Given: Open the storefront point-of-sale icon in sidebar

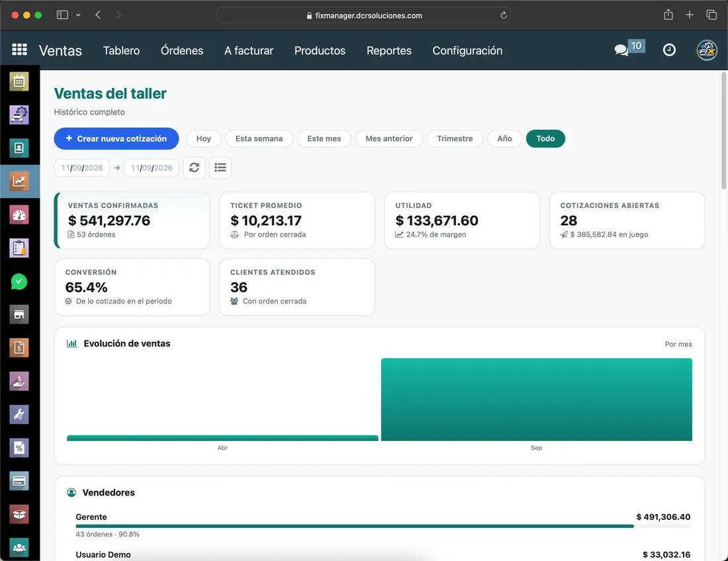Looking at the screenshot, I should tap(19, 315).
